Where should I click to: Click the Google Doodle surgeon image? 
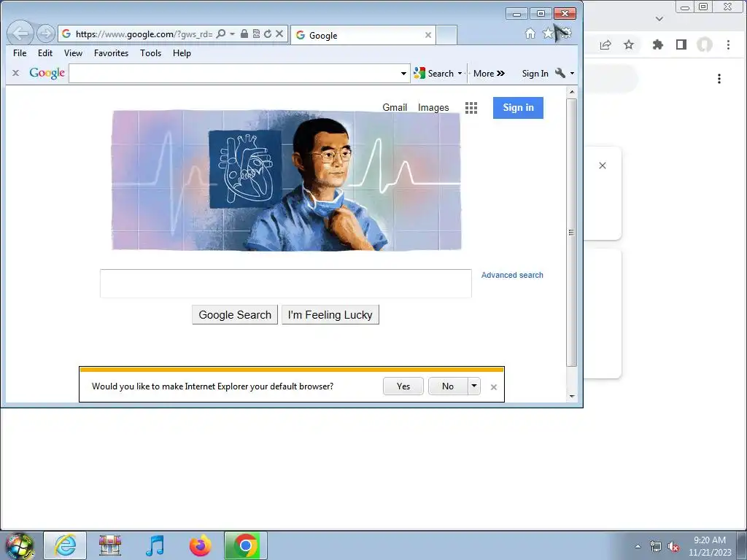point(286,180)
